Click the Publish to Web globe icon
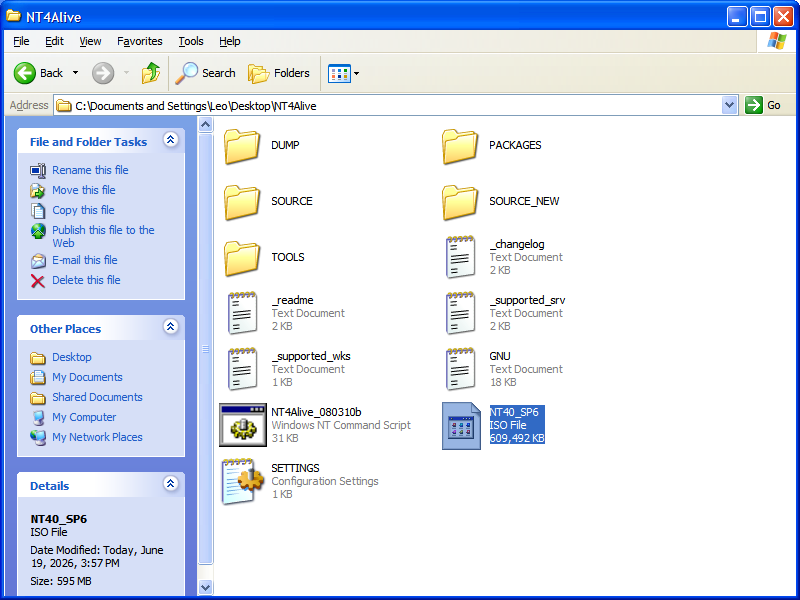Image resolution: width=800 pixels, height=600 pixels. [x=38, y=231]
